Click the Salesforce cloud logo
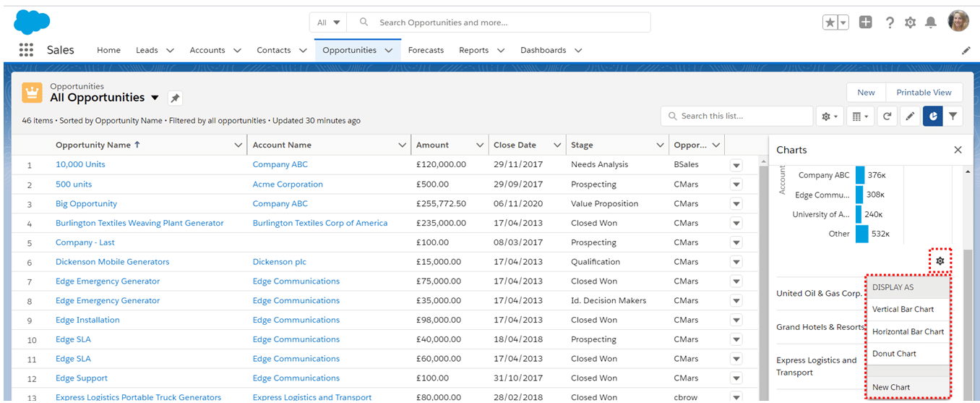980x403 pixels. (x=32, y=22)
